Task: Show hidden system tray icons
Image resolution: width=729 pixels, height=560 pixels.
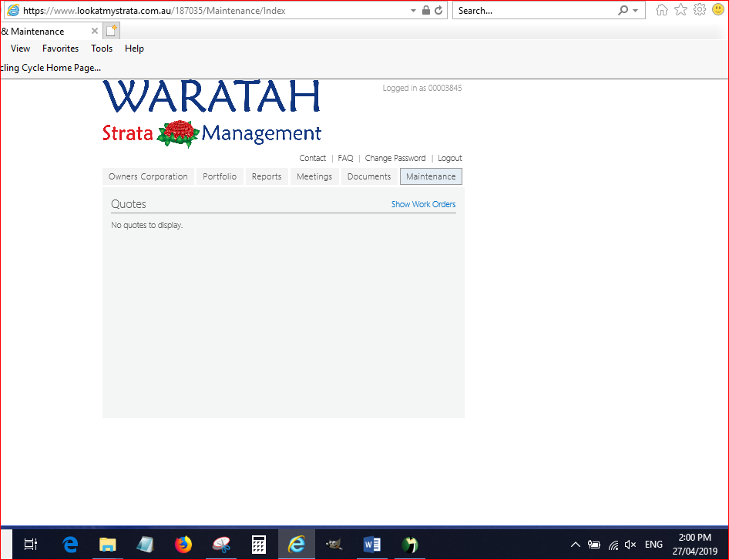Action: [x=575, y=544]
